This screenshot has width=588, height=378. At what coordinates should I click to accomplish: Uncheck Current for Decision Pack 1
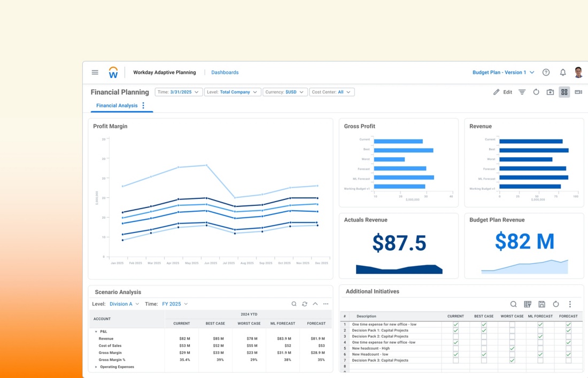click(x=455, y=330)
